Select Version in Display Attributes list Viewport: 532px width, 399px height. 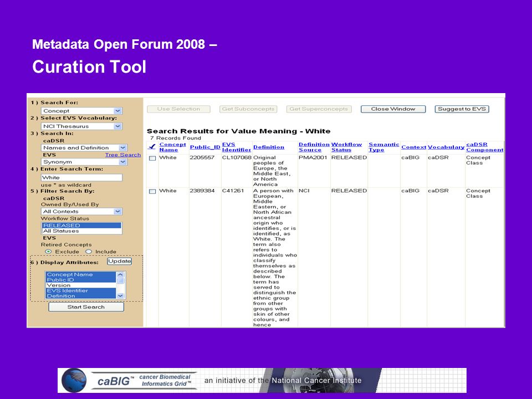coord(81,285)
